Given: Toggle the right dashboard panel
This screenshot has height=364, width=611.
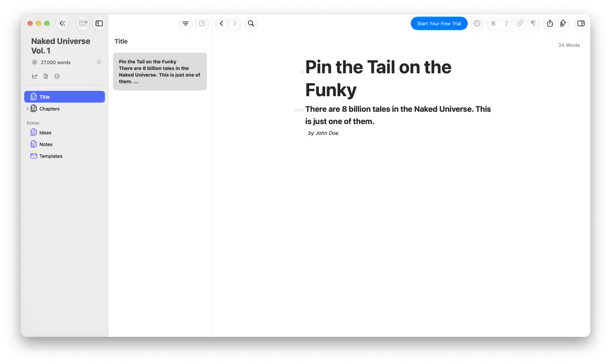Looking at the screenshot, I should click(581, 23).
